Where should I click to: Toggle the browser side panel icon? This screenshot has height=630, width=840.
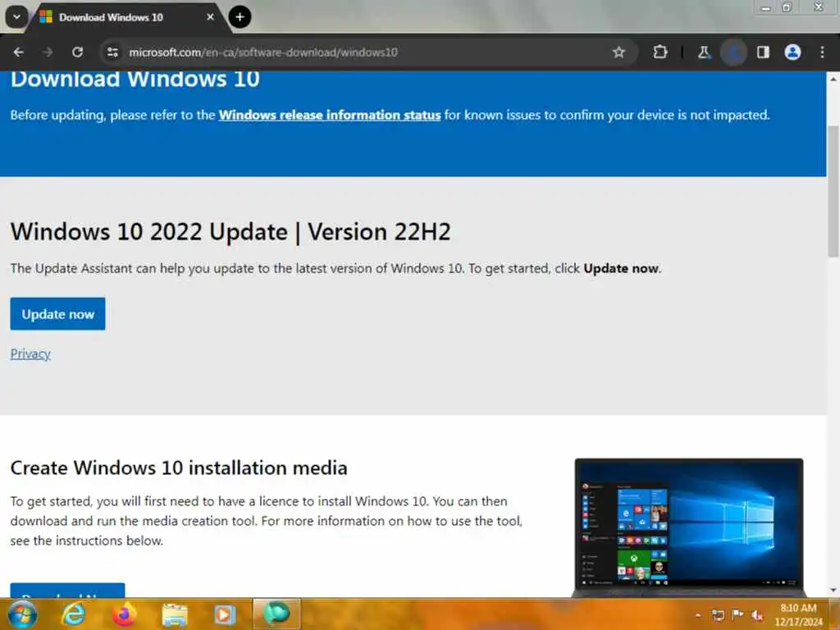[x=763, y=52]
